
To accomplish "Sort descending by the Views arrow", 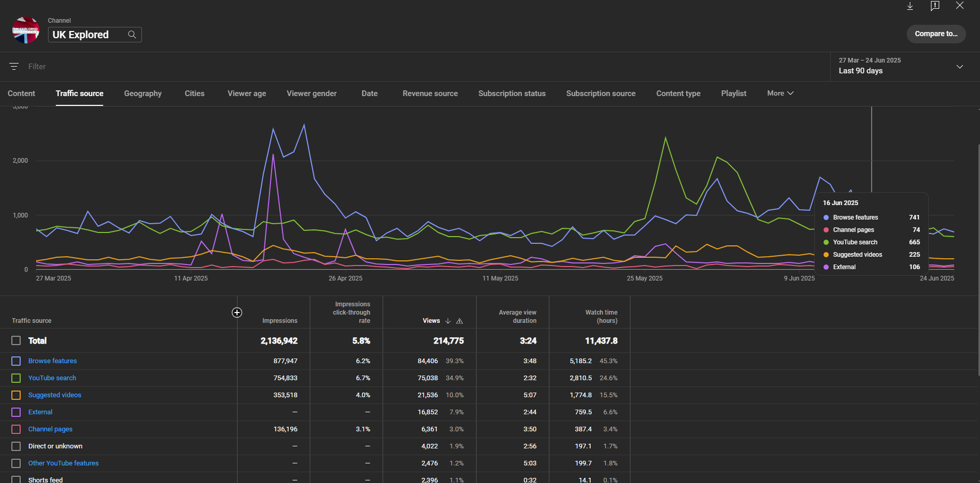I will (x=448, y=321).
